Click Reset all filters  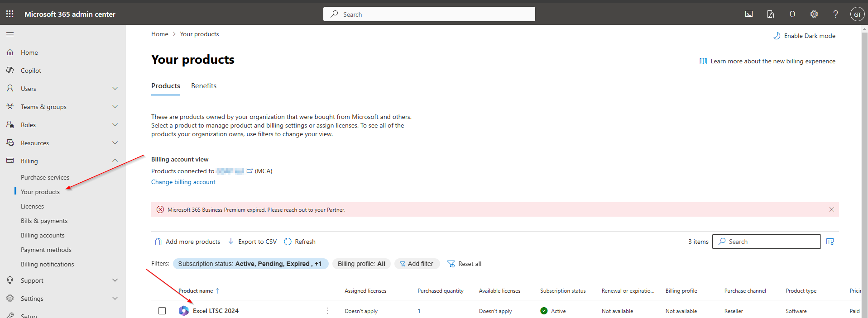tap(464, 264)
